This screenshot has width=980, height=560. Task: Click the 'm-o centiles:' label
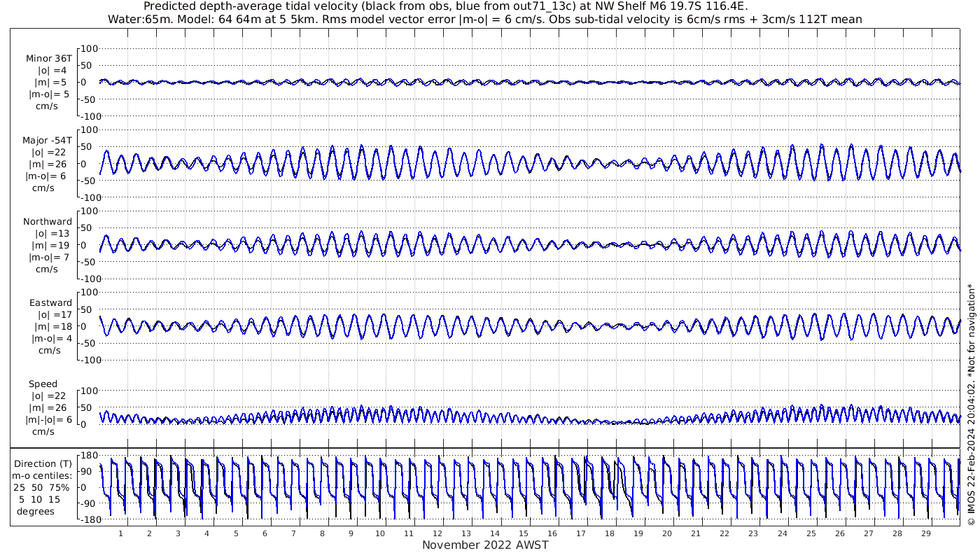click(41, 476)
